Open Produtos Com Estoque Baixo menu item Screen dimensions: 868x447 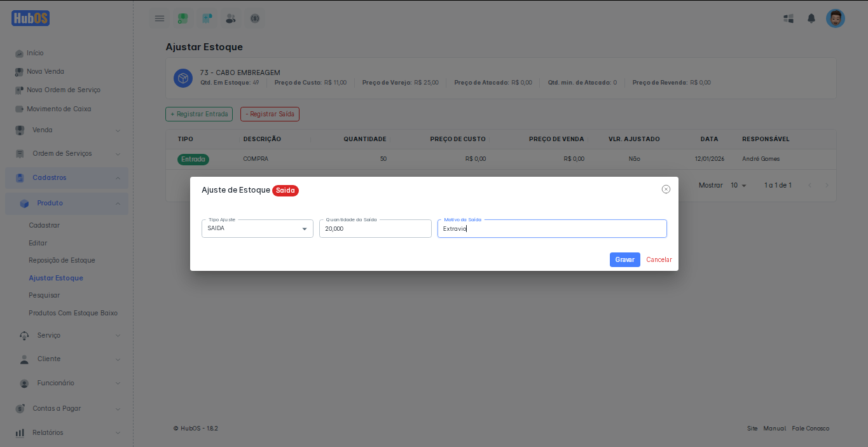[x=72, y=313]
